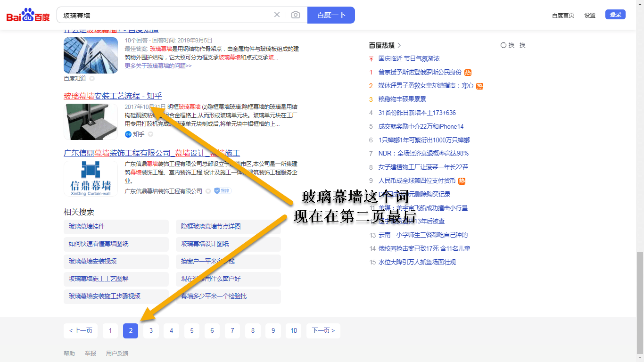Viewport: 644px width, 362px height.
Task: Open hot search 普京授予斯诺登俄罗斯公民身份
Action: pos(420,72)
